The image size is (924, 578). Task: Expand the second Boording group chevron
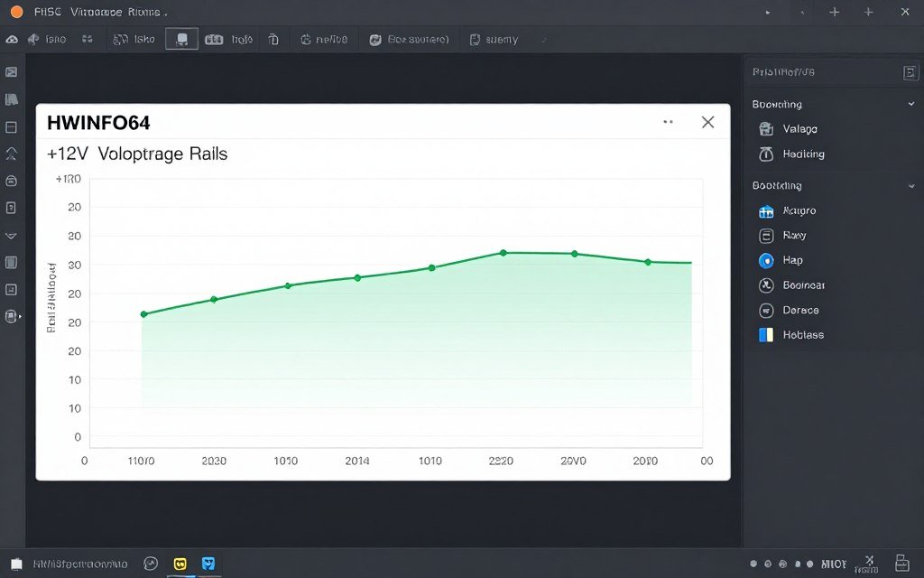[910, 185]
